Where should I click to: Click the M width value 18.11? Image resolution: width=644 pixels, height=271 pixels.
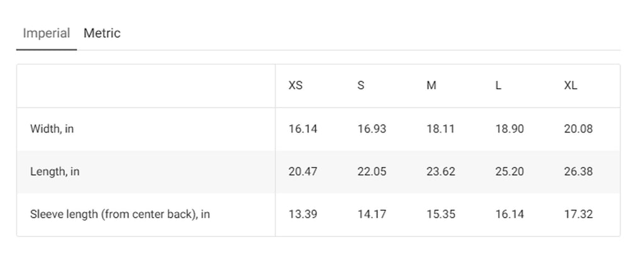440,129
